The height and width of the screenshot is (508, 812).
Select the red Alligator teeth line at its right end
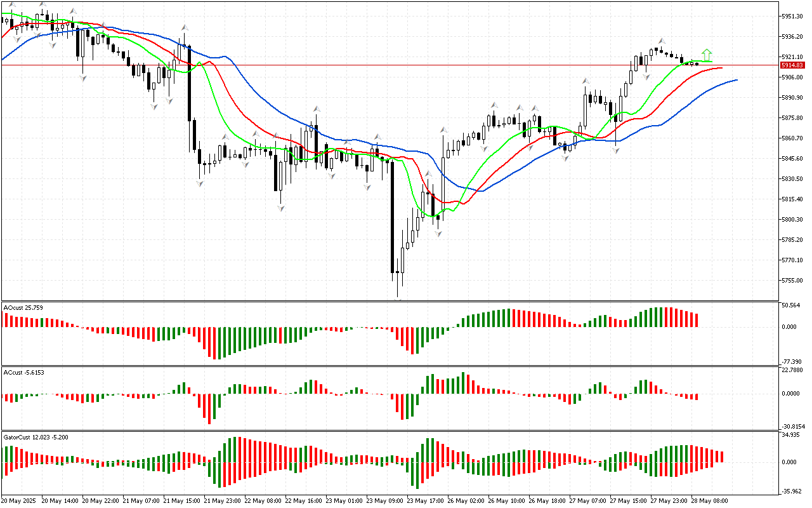click(x=721, y=68)
